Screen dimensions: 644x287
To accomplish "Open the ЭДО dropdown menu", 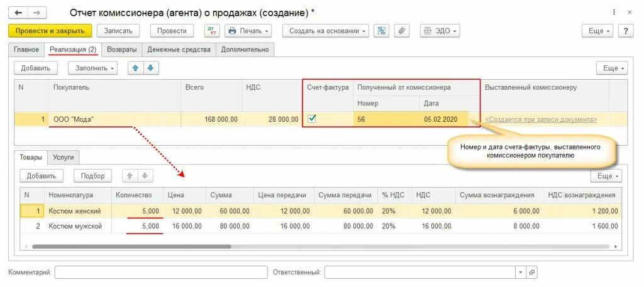I will [440, 31].
